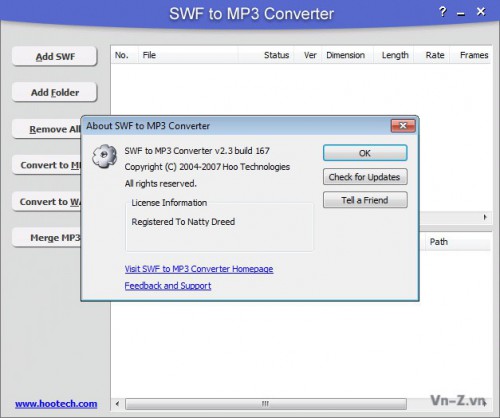Screen dimensions: 500x418
Task: Open the Add Folder button
Action: click(x=55, y=92)
